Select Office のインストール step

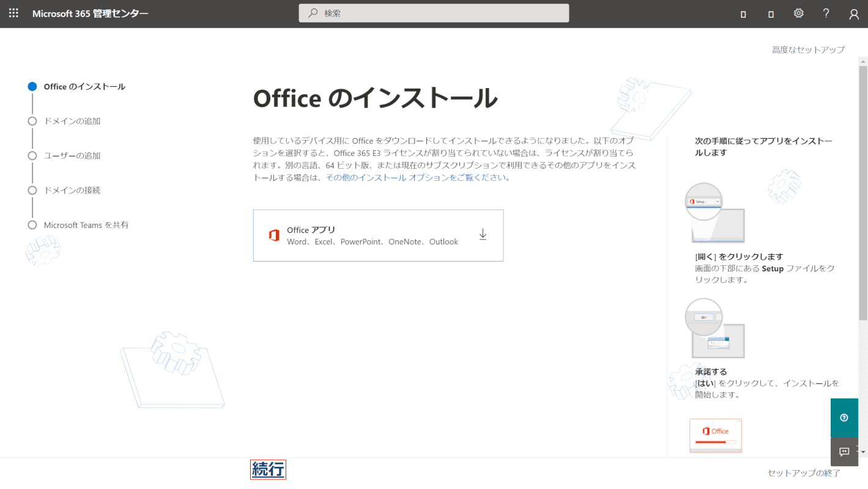point(84,87)
